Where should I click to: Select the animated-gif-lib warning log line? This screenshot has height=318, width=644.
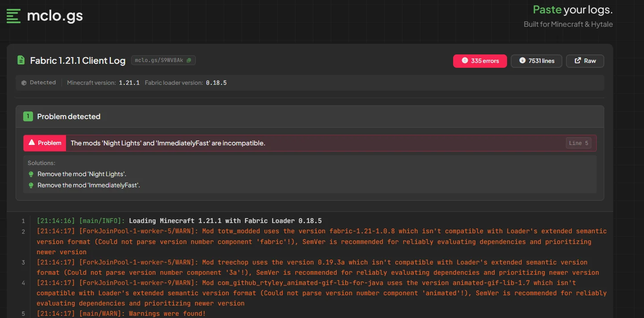[x=322, y=293]
